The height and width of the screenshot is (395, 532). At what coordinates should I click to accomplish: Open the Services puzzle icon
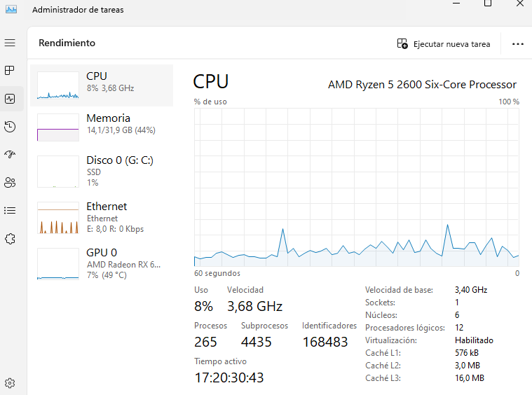[10, 239]
